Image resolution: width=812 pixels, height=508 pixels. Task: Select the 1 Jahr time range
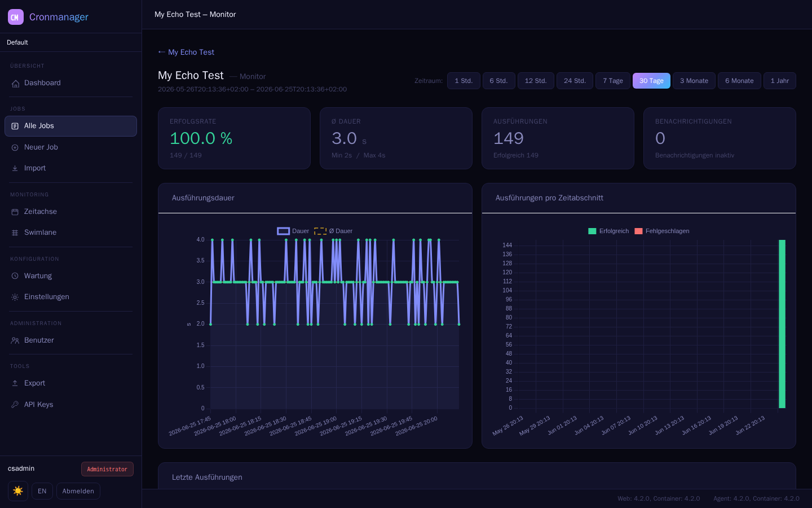780,81
